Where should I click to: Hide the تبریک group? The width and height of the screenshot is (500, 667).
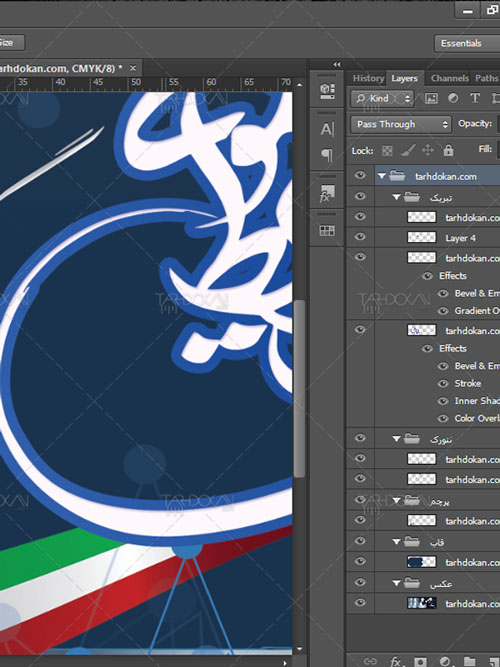pyautogui.click(x=360, y=196)
